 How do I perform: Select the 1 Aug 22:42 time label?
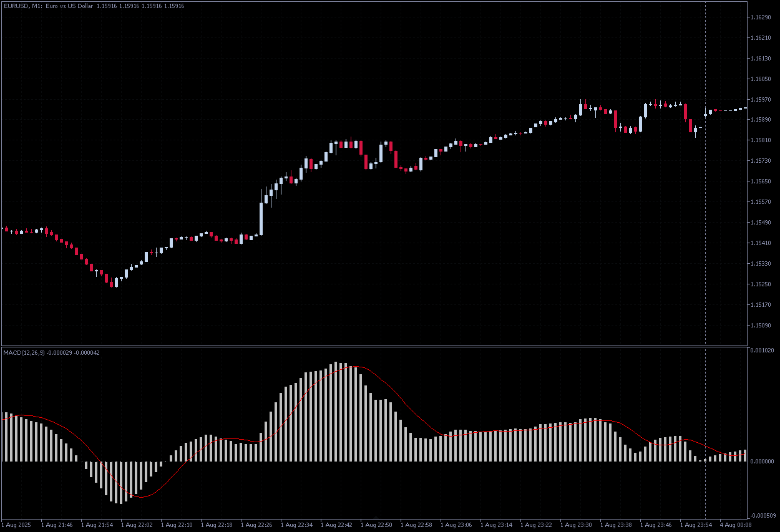coord(337,525)
